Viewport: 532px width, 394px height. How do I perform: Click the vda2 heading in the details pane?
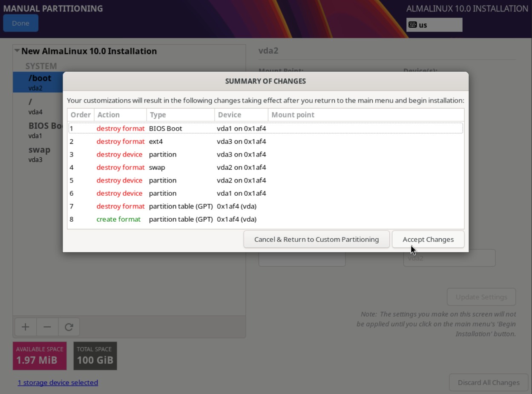pos(268,51)
